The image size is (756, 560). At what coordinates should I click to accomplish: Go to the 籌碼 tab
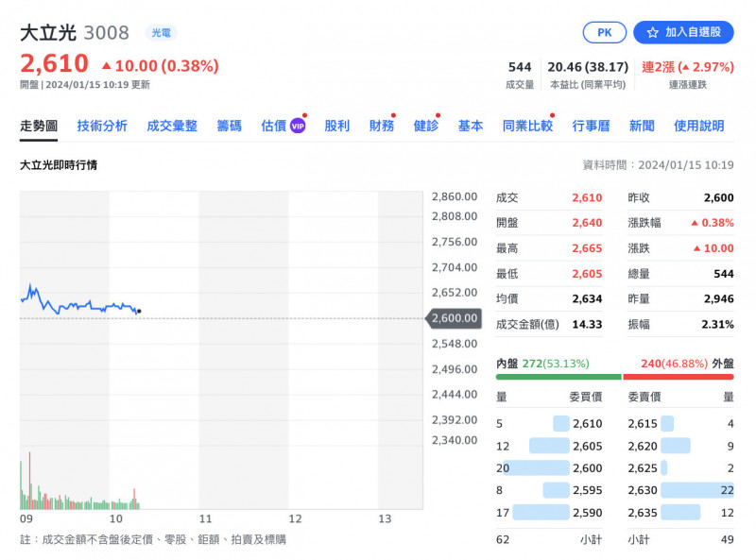tap(229, 127)
